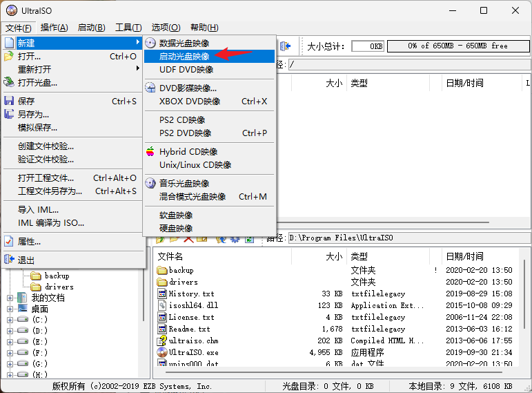Click the UltraISO disc icon in title bar
This screenshot has width=532, height=393.
click(12, 10)
